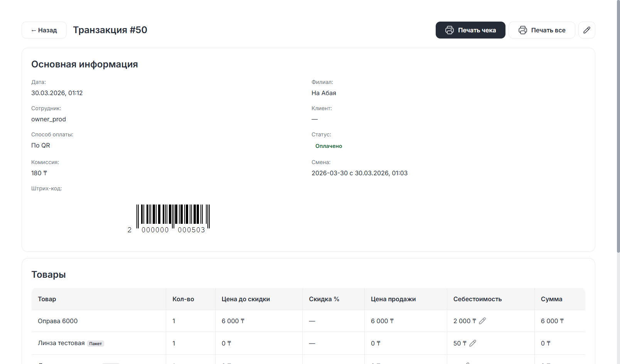This screenshot has height=364, width=620.
Task: Click the Транзакция #50 title
Action: tap(110, 30)
